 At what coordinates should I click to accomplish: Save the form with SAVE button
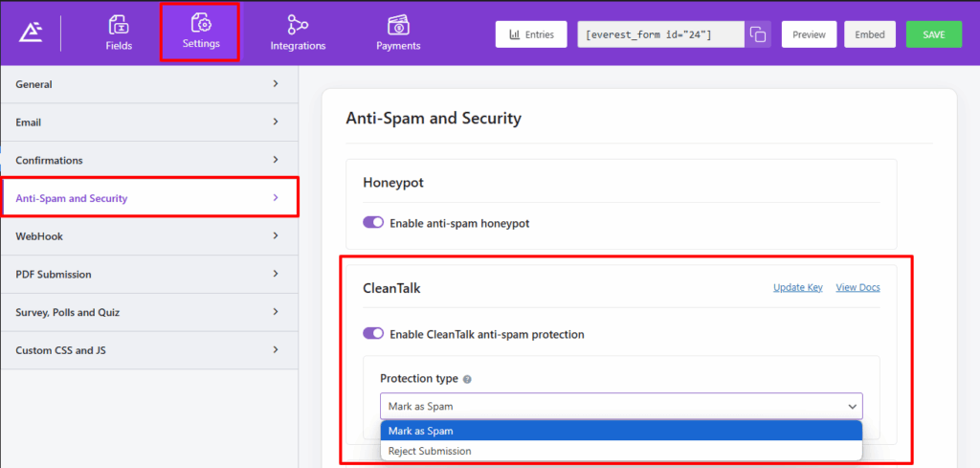[x=934, y=34]
